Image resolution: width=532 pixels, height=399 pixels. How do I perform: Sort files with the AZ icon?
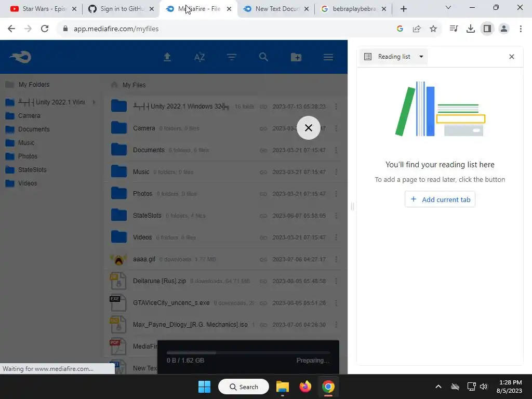199,57
